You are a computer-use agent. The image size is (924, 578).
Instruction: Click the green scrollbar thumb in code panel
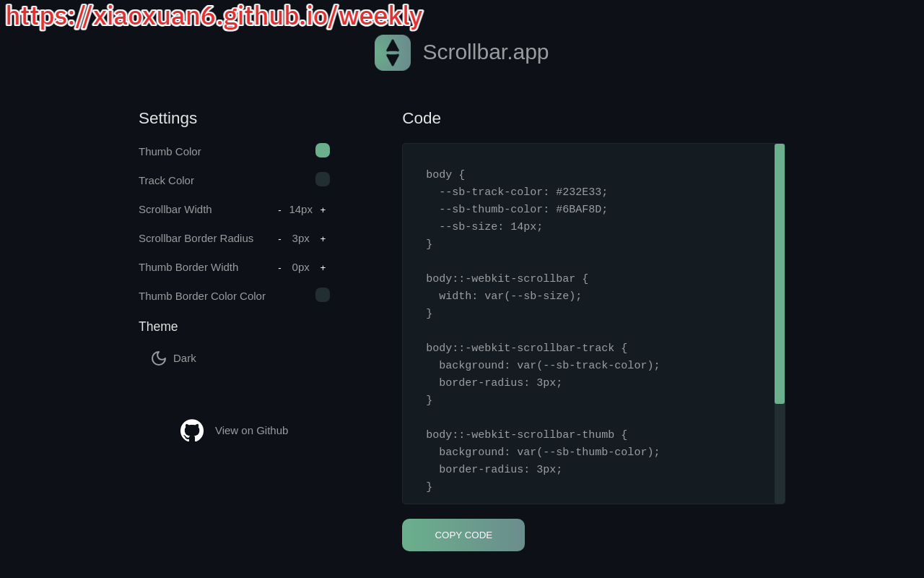click(x=780, y=273)
